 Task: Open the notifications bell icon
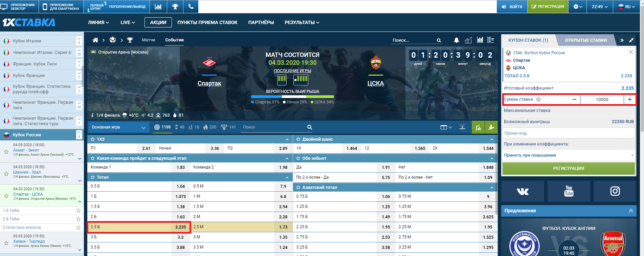456,40
